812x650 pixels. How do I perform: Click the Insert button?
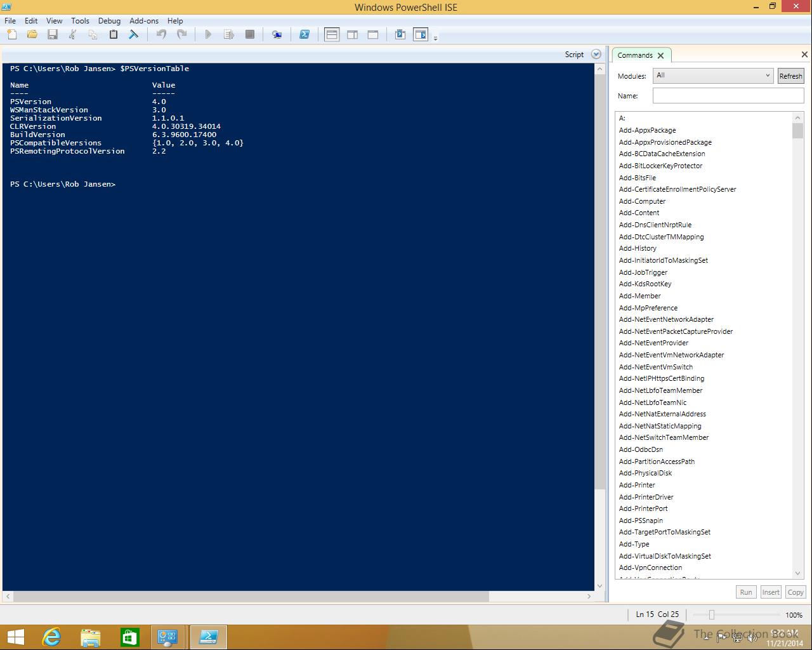(771, 592)
